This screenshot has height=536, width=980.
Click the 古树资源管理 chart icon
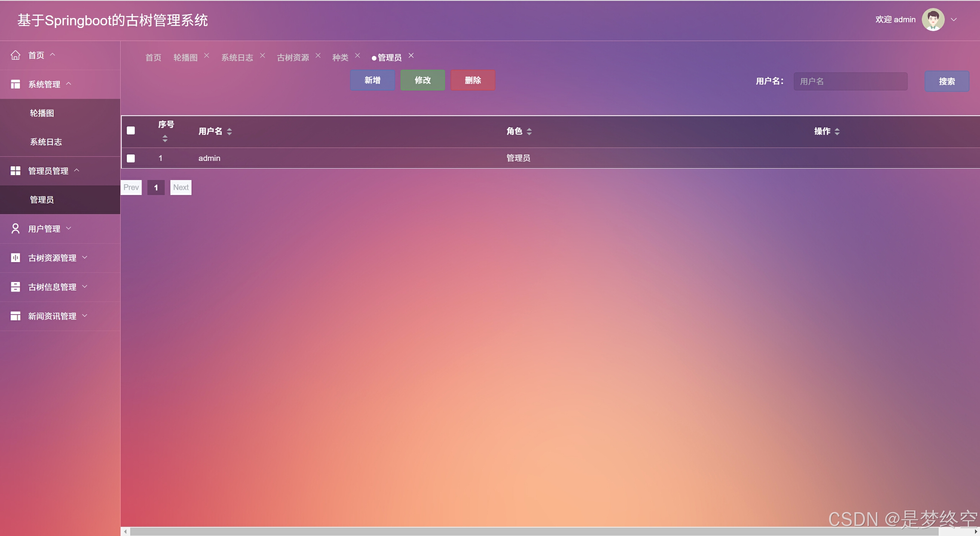(15, 258)
